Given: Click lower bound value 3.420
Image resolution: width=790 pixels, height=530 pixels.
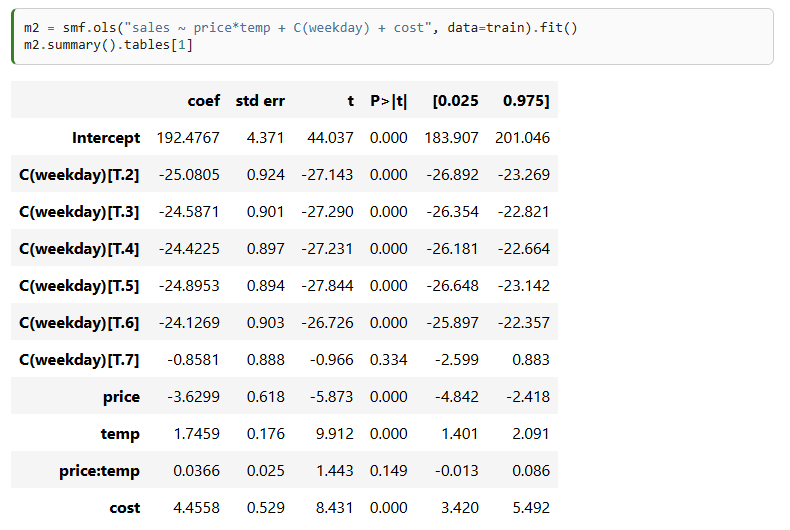Looking at the screenshot, I should coord(459,508).
